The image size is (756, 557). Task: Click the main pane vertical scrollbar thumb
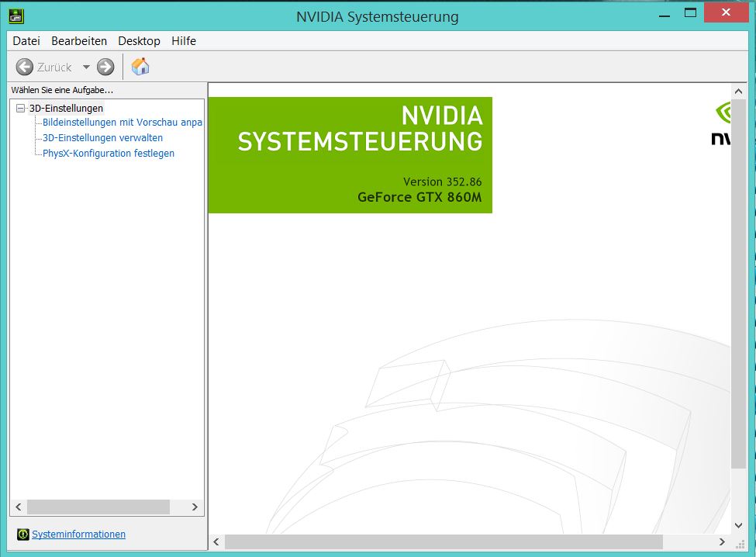pyautogui.click(x=738, y=284)
